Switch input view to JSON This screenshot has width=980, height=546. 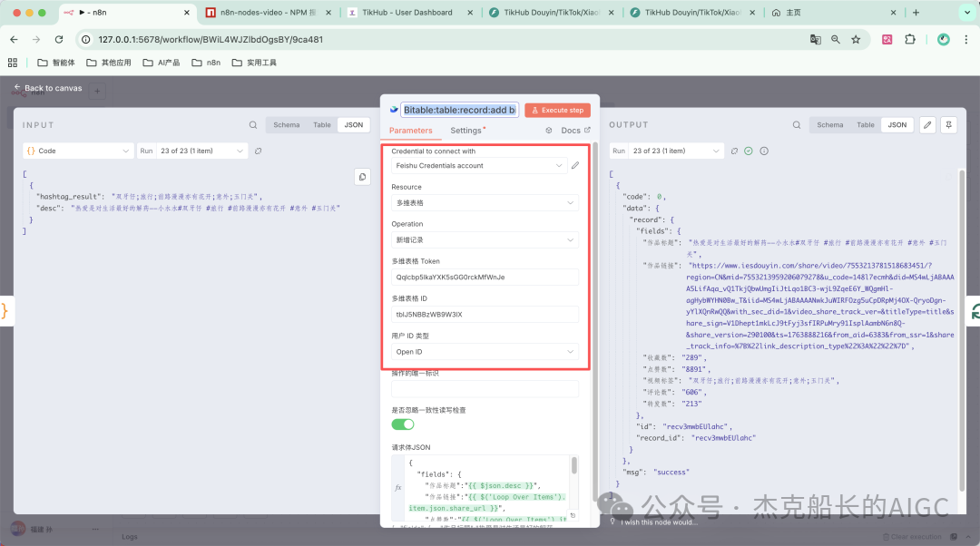click(x=354, y=125)
